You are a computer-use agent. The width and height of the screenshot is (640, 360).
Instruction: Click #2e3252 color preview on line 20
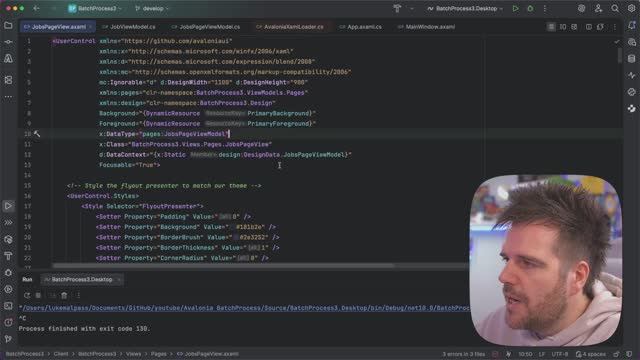[x=235, y=237]
